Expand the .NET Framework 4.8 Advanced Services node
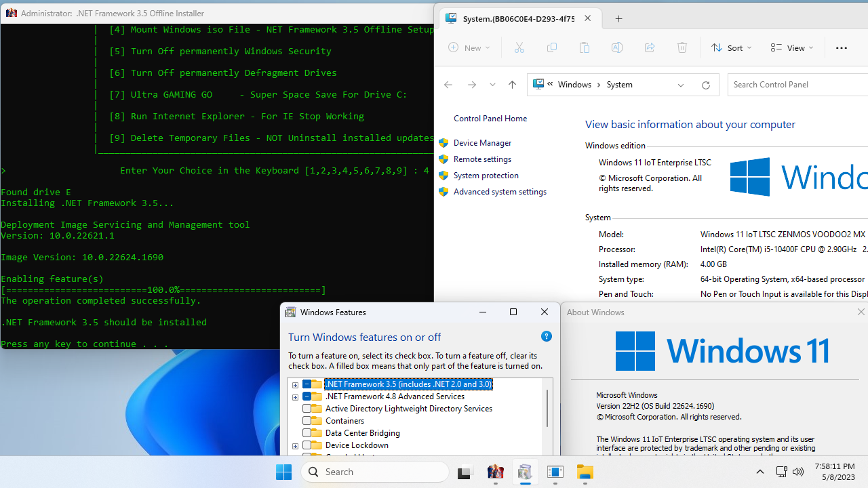 coord(295,397)
